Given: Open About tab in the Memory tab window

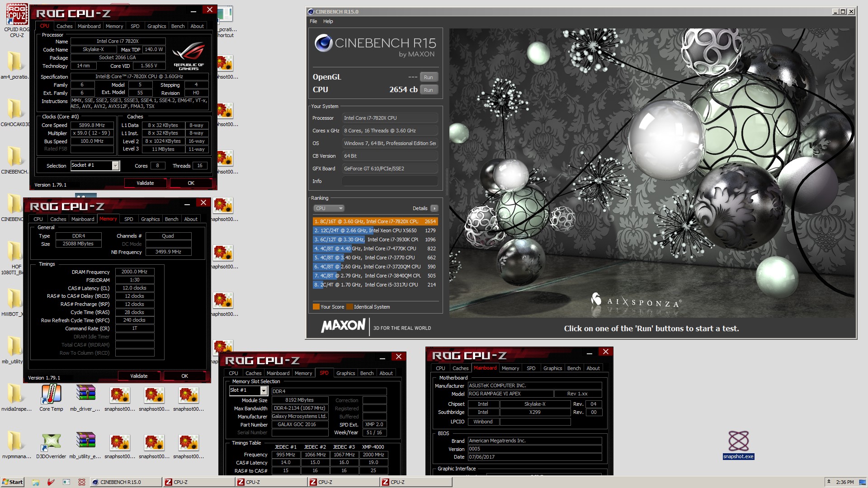Looking at the screenshot, I should coord(191,219).
